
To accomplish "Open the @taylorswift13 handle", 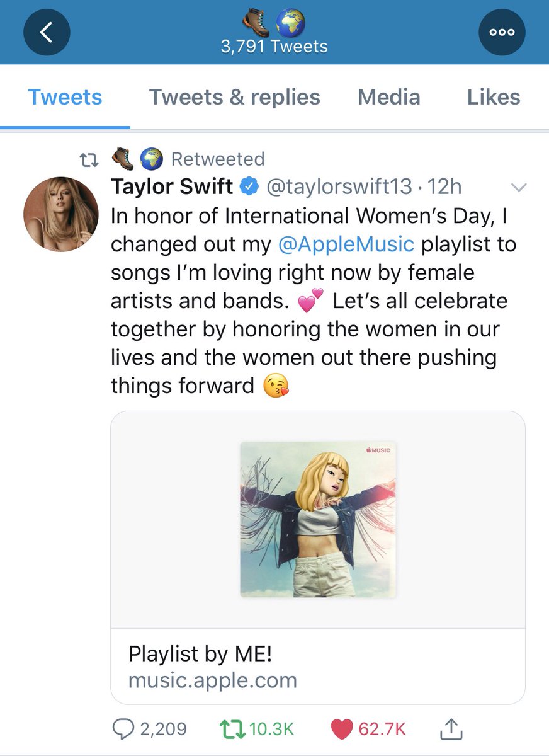I will (x=341, y=186).
